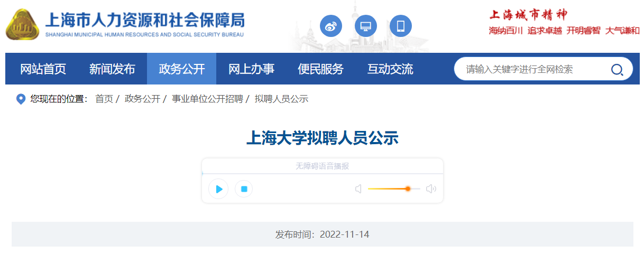
Task: Click the Shanghai HR bureau emblem logo
Action: coord(22,25)
